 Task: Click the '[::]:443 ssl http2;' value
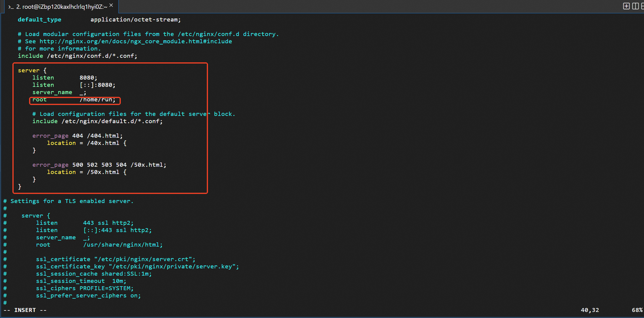(x=117, y=230)
